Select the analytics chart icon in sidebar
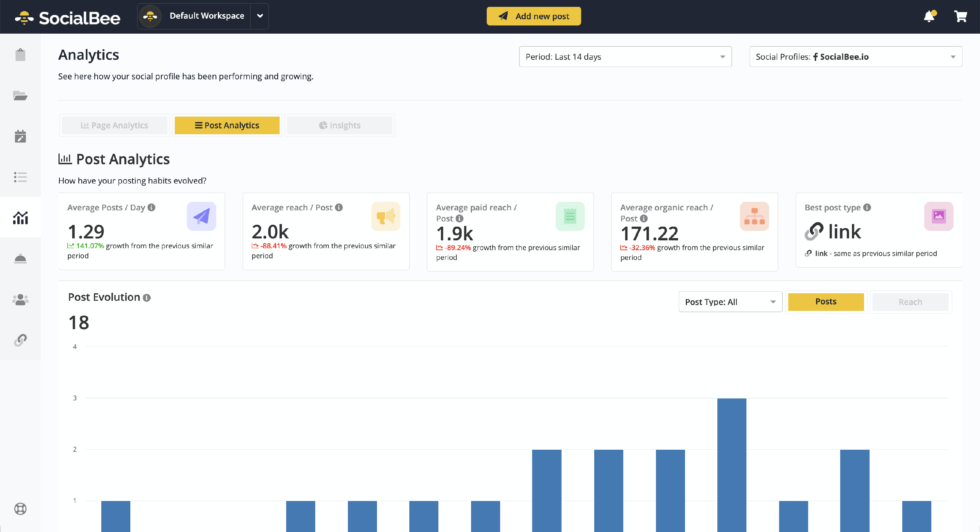Screen dimensions: 980x532 click(20, 218)
